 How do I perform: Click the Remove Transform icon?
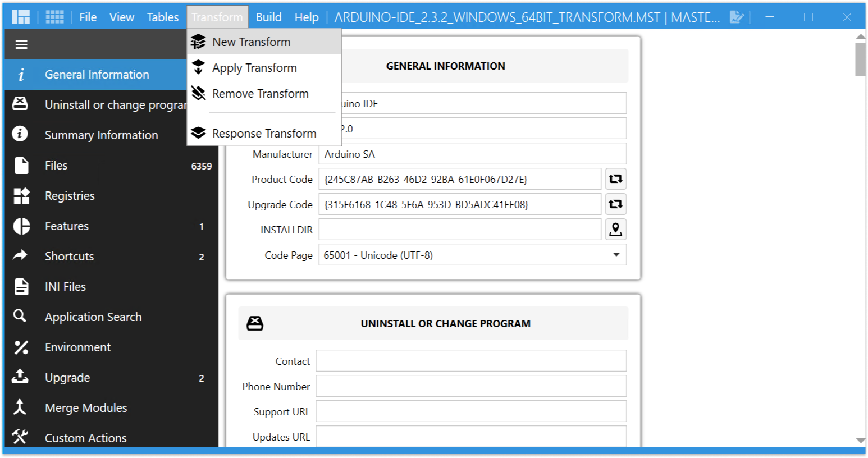(198, 93)
